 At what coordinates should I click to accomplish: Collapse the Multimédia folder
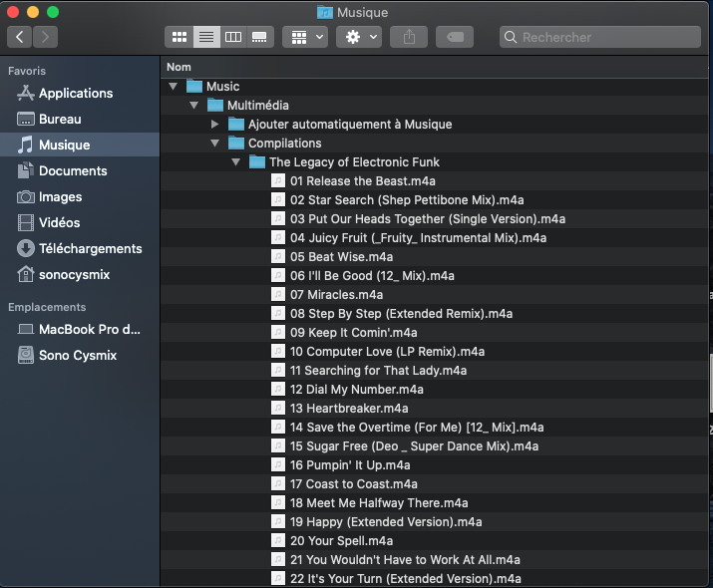point(194,106)
